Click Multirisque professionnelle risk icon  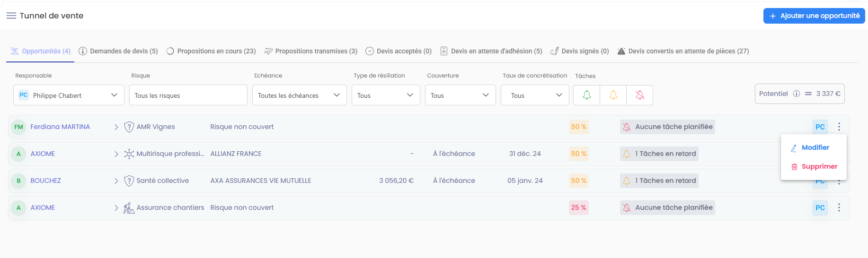[x=129, y=154]
